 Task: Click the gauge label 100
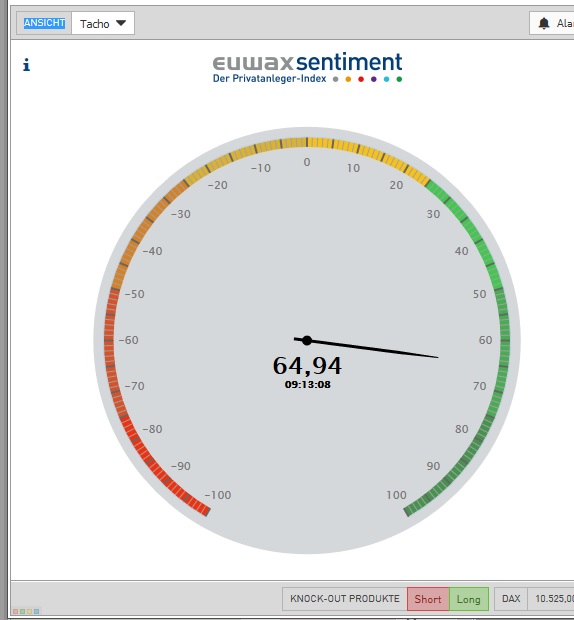tap(397, 495)
